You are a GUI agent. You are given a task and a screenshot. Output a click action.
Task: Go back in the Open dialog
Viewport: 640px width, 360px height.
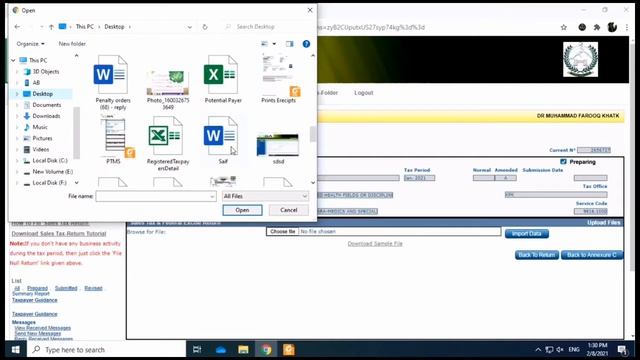pyautogui.click(x=17, y=27)
